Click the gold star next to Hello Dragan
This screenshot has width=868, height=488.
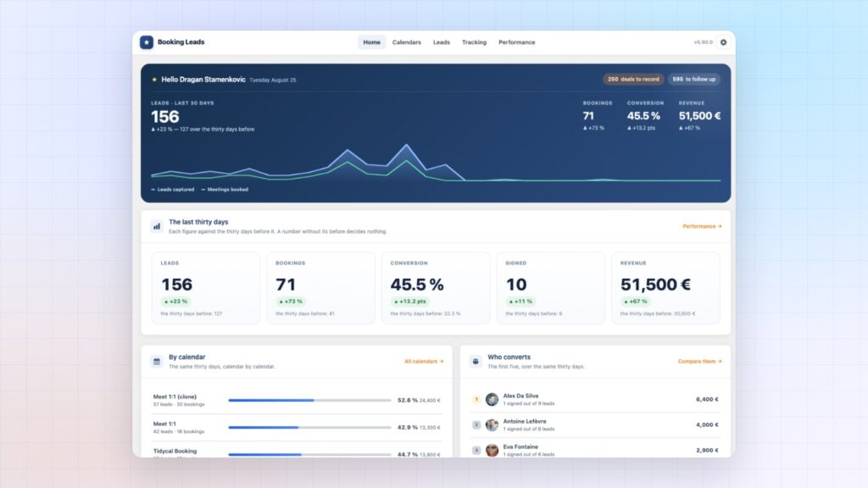click(x=154, y=80)
